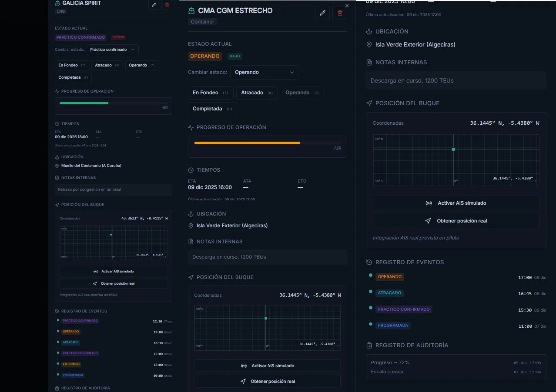
Task: Set CMA CGM ESTRECHO status to En Fondeo
Action: click(x=211, y=93)
